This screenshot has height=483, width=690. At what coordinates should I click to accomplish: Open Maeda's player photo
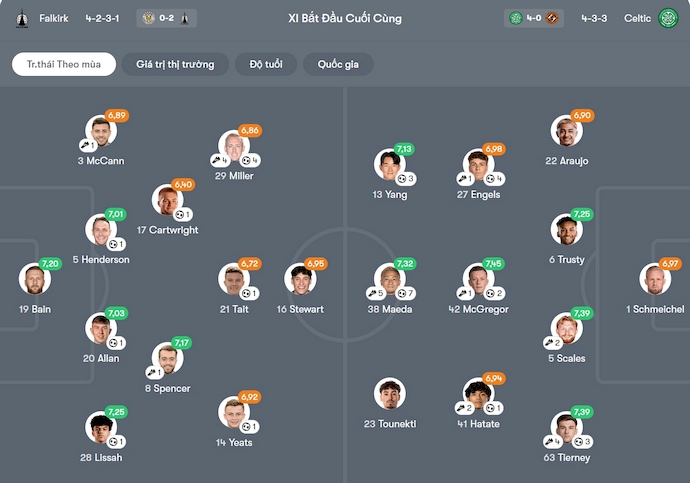point(389,280)
